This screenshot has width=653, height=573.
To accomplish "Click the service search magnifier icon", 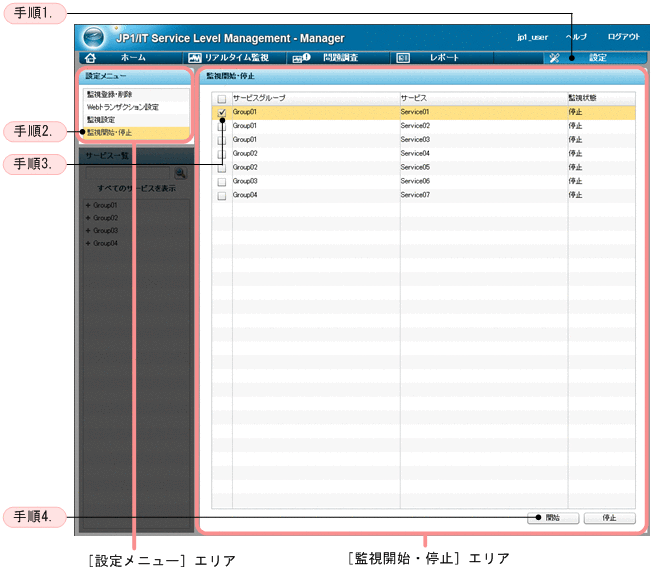I will tap(181, 173).
